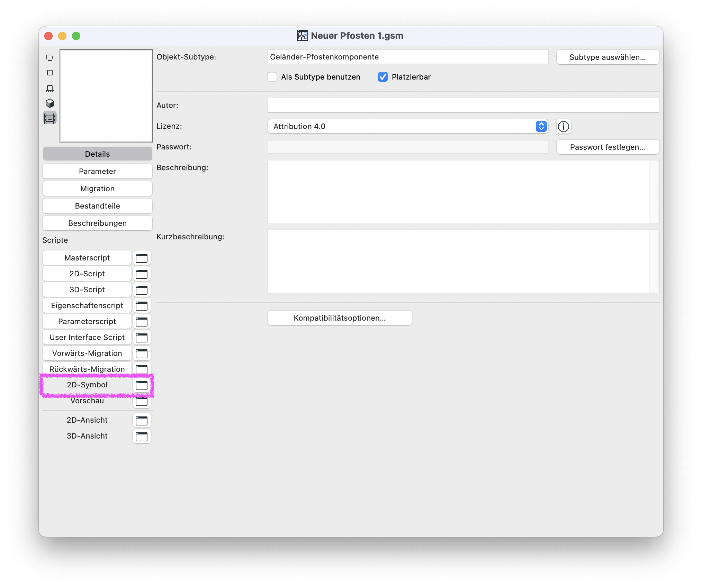This screenshot has height=588, width=702.
Task: Click into the Kurzbeschreibung text area
Action: pyautogui.click(x=458, y=261)
